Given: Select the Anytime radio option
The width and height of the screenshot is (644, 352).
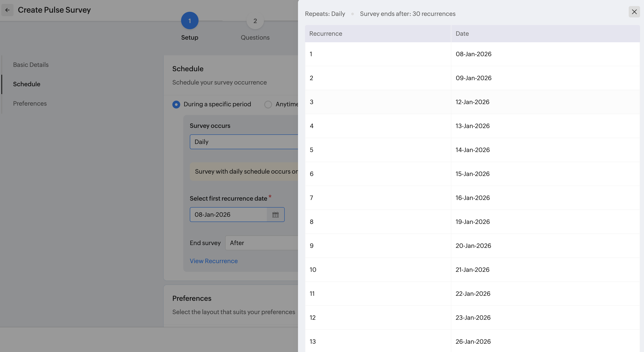Looking at the screenshot, I should pyautogui.click(x=268, y=104).
